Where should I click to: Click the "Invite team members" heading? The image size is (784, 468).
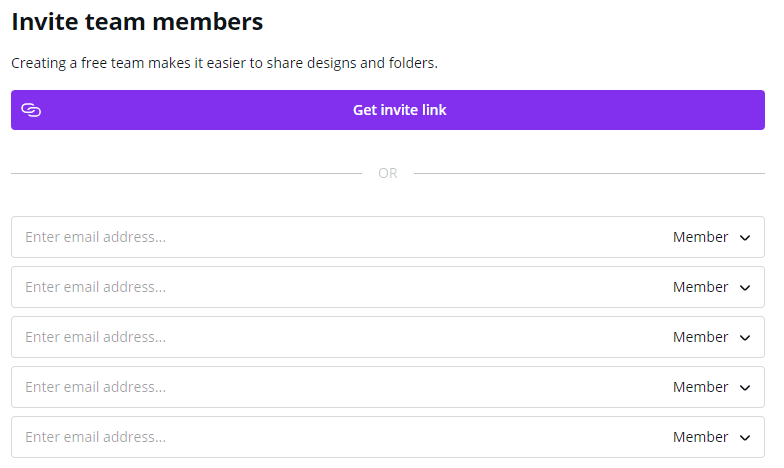(137, 21)
